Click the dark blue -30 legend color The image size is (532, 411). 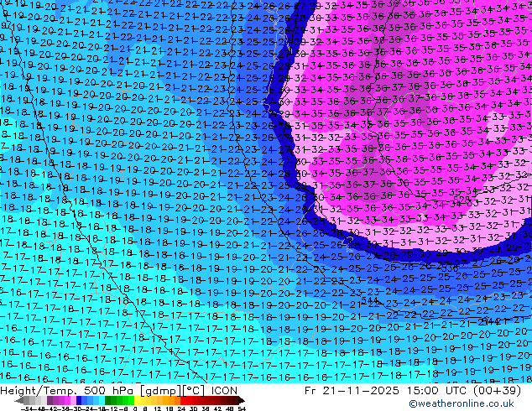point(79,400)
